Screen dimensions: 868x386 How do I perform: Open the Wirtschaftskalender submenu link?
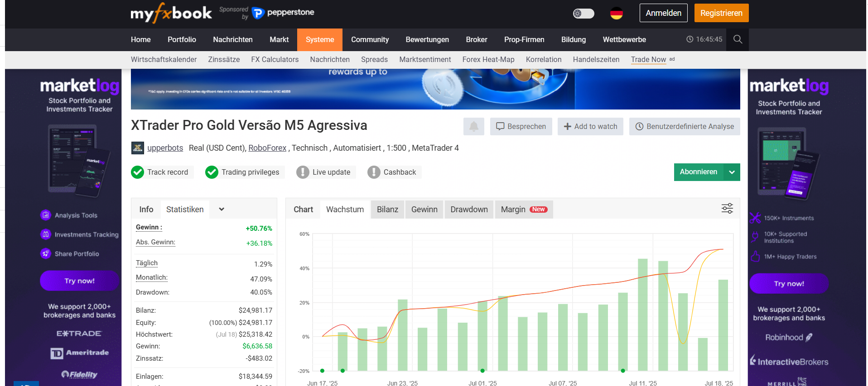coord(164,59)
